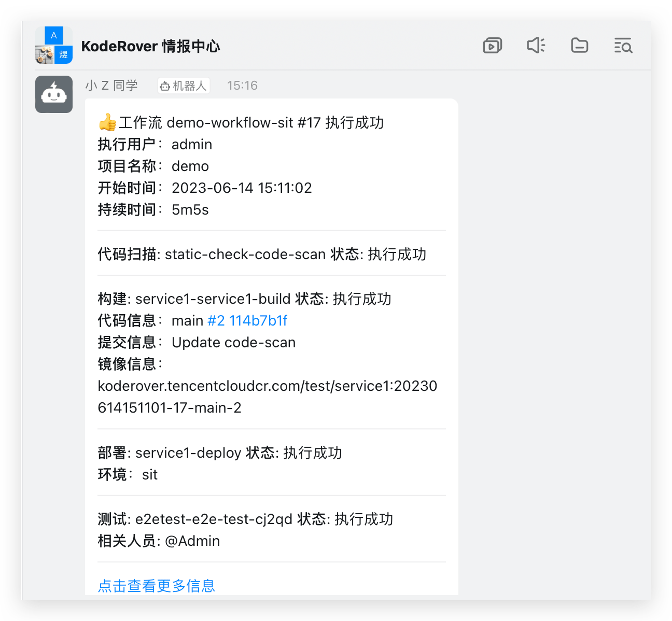Click the robot icon inside the 机器人 badge
Viewport: 672px width, 621px height.
165,86
